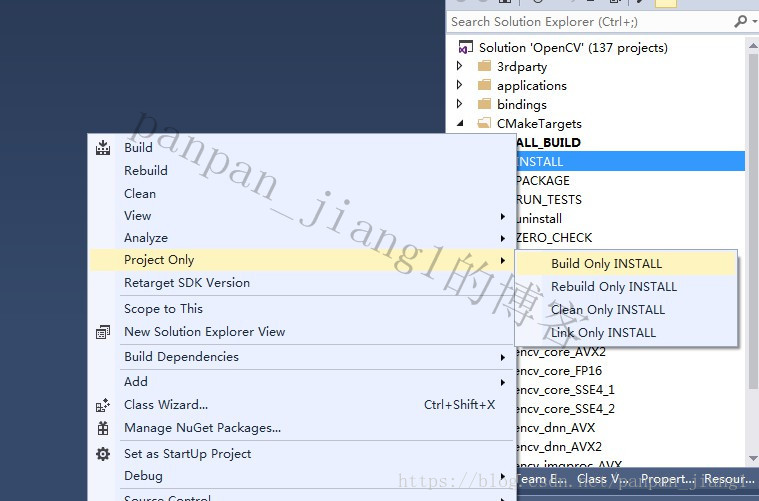The image size is (759, 501).
Task: Click the 3rdparty folder icon
Action: pos(485,66)
